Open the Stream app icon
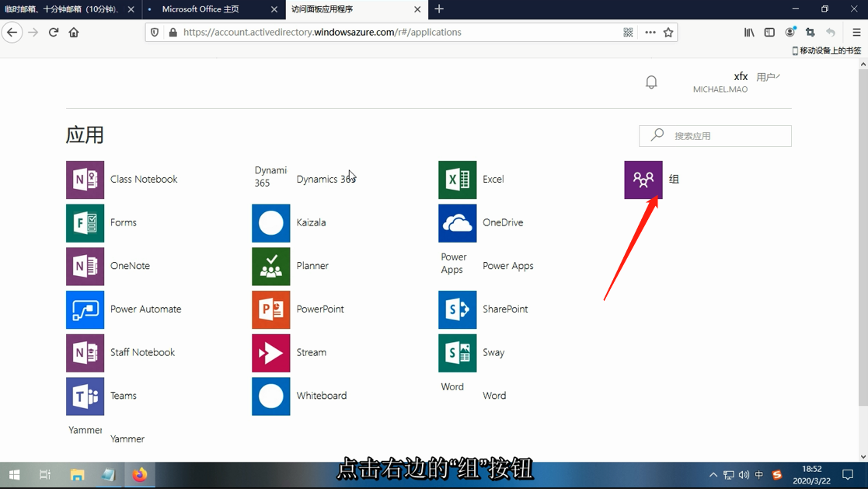This screenshot has height=489, width=868. (x=270, y=353)
